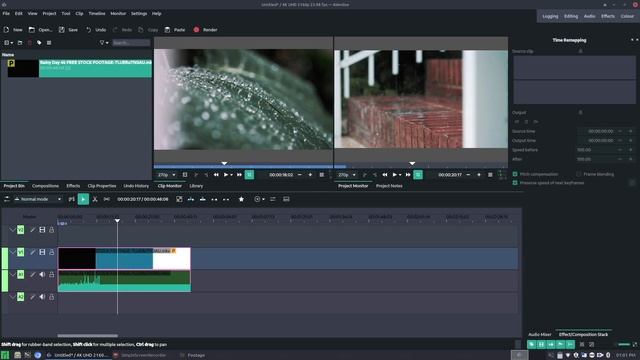Play the timeline in the Project Monitor
Viewport: 640px width, 360px height.
point(394,175)
